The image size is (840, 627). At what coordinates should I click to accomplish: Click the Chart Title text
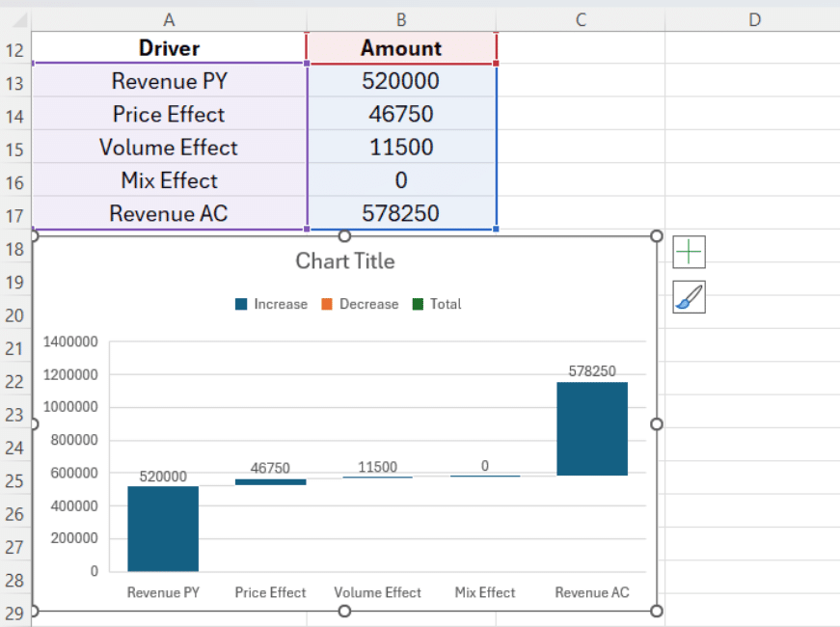pyautogui.click(x=345, y=261)
